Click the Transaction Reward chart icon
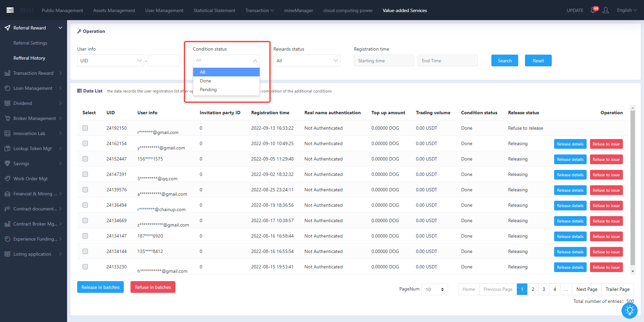644x322 pixels. point(7,73)
